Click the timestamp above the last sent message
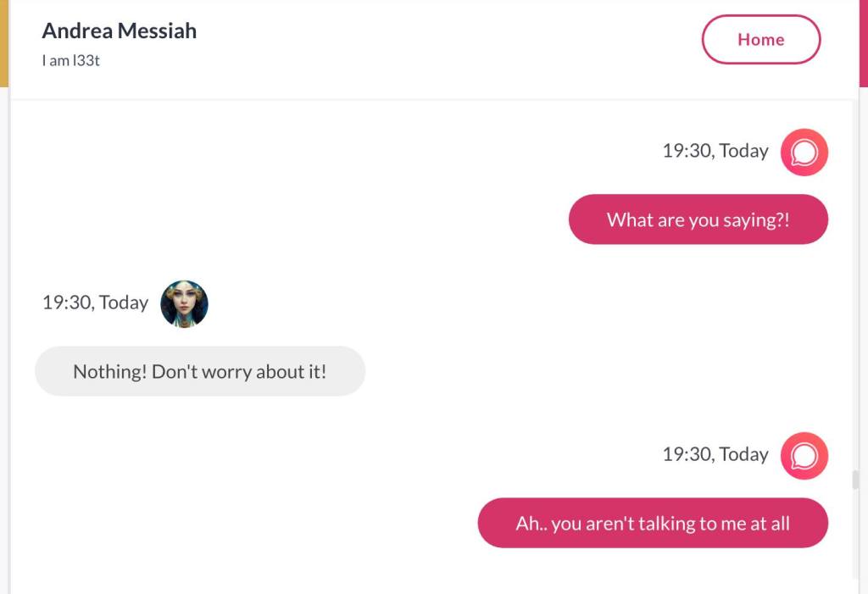The width and height of the screenshot is (868, 594). point(715,454)
